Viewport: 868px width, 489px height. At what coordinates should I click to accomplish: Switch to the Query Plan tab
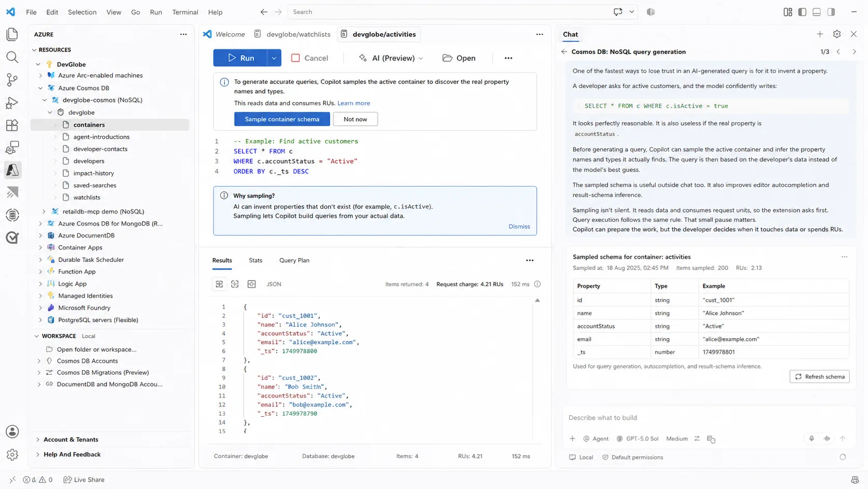coord(294,260)
